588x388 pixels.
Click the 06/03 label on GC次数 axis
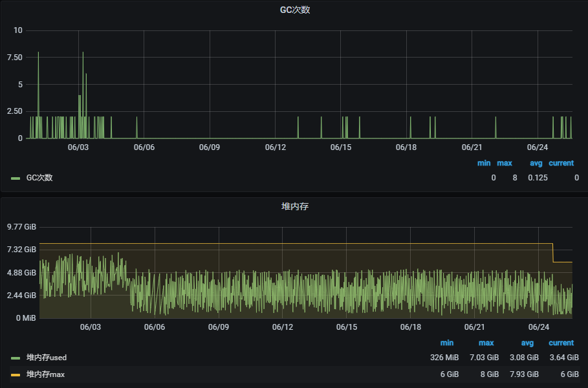(x=78, y=147)
